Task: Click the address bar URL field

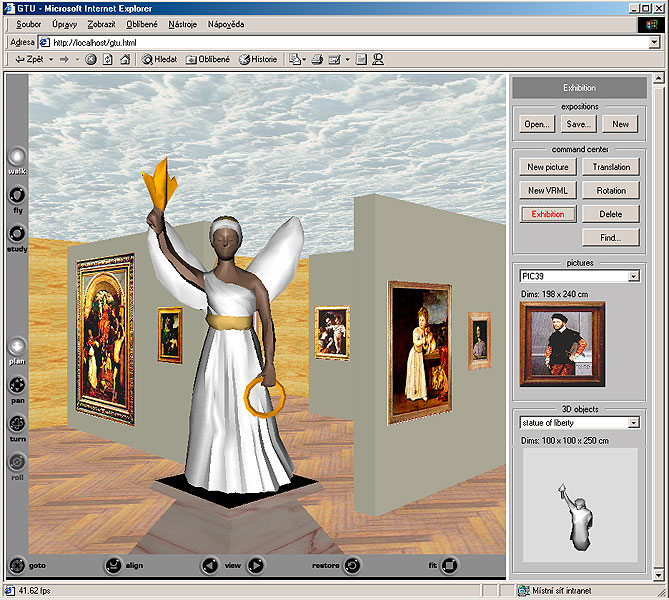Action: pos(350,42)
